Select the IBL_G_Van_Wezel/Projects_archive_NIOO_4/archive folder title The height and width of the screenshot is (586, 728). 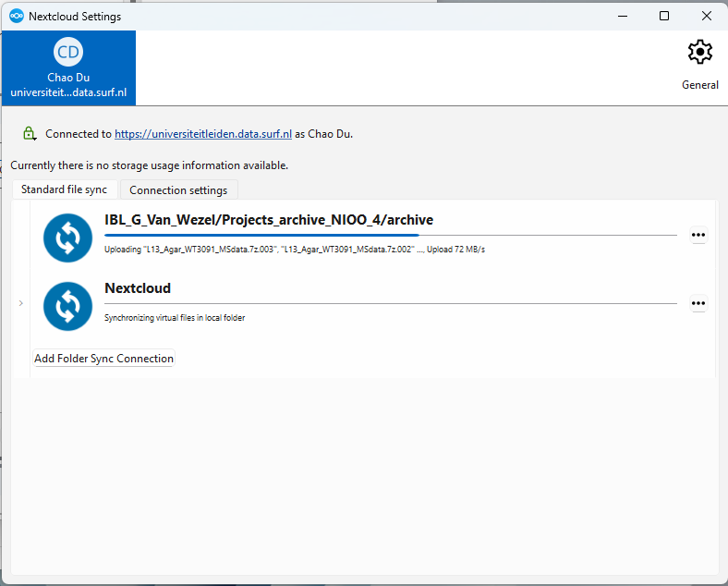pyautogui.click(x=269, y=220)
